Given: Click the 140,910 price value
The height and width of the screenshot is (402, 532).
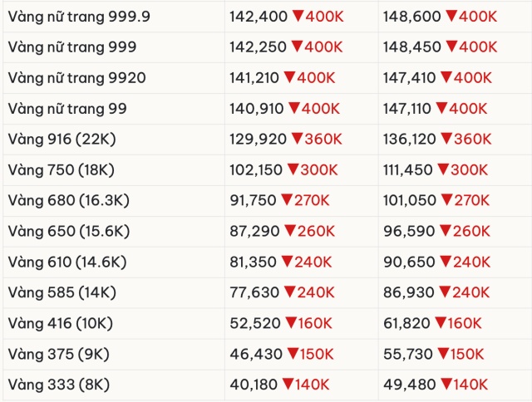Looking at the screenshot, I should [254, 108].
